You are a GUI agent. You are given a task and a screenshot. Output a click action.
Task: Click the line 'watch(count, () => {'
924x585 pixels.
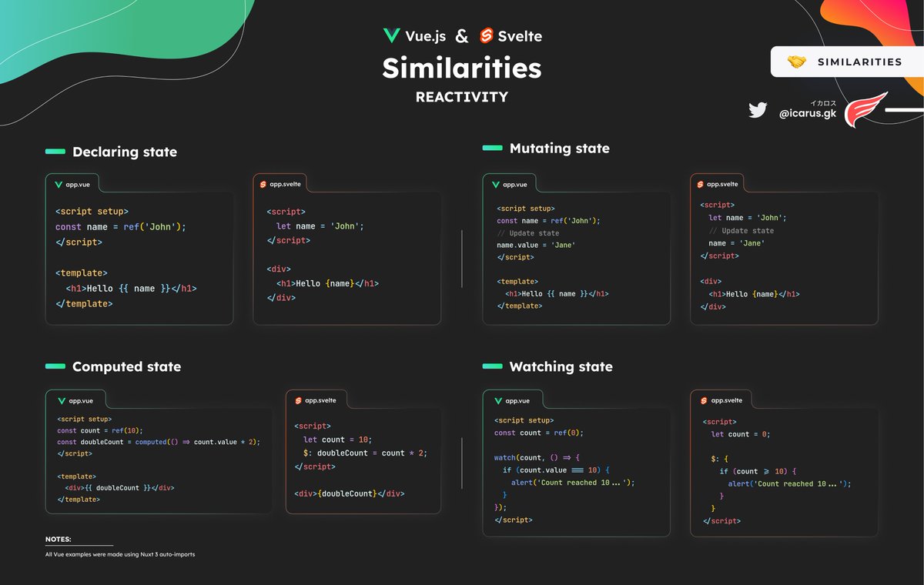(536, 457)
